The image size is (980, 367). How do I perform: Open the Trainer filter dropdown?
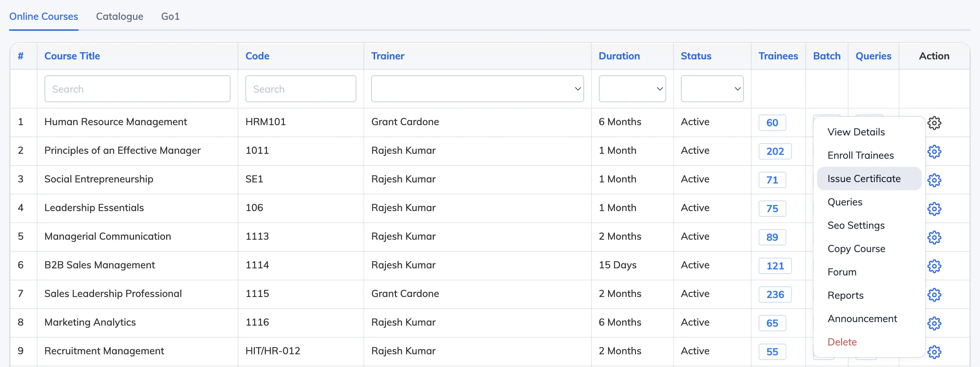coord(477,89)
